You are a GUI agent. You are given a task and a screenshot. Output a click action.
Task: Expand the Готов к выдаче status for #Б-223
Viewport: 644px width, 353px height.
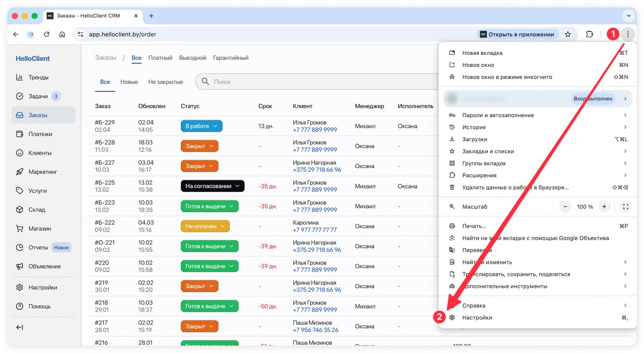pyautogui.click(x=209, y=206)
